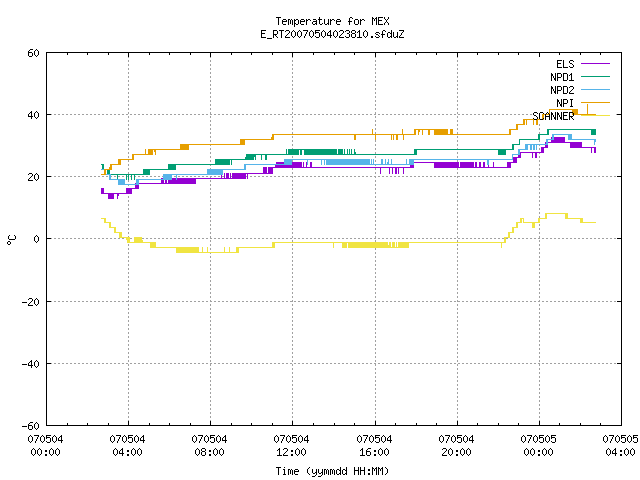The image size is (640, 480).
Task: Click the y-axis tick label 0
Action: pyautogui.click(x=37, y=239)
